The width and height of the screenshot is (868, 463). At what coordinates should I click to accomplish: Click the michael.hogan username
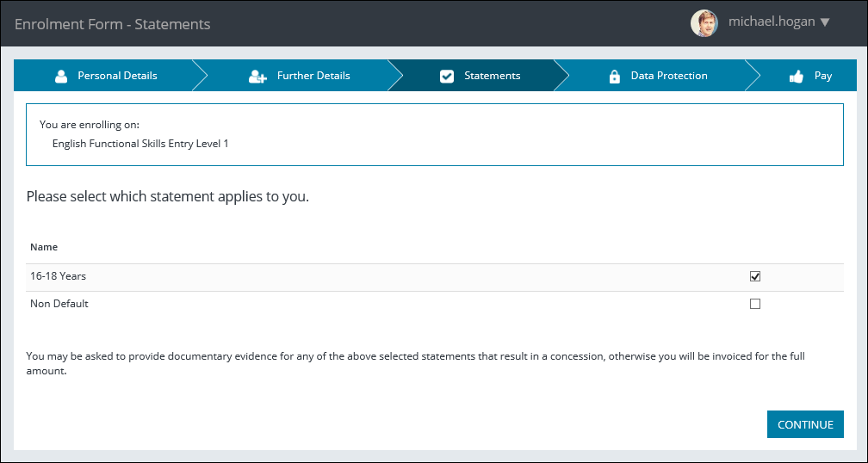772,22
